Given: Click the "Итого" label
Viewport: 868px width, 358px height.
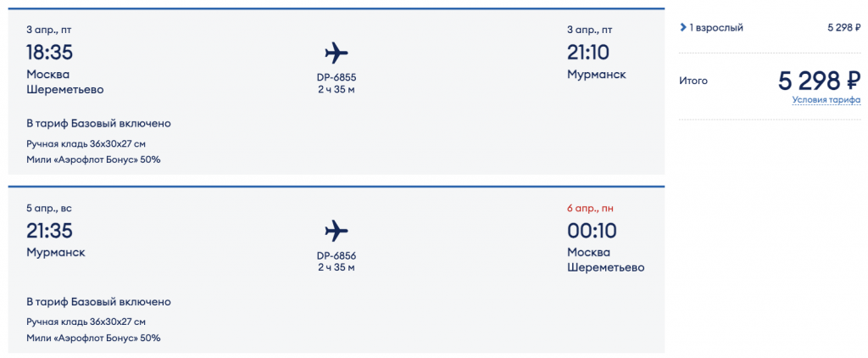Looking at the screenshot, I should pyautogui.click(x=693, y=81).
